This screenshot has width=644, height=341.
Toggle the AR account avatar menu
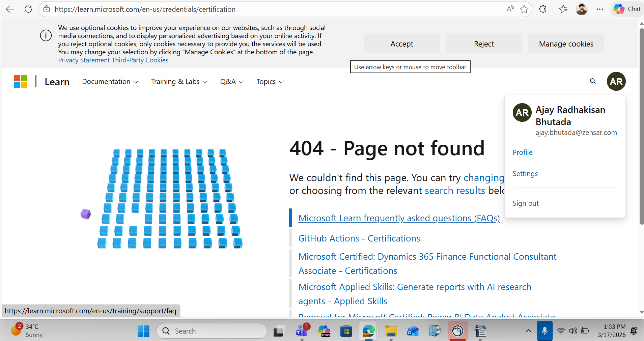tap(616, 81)
